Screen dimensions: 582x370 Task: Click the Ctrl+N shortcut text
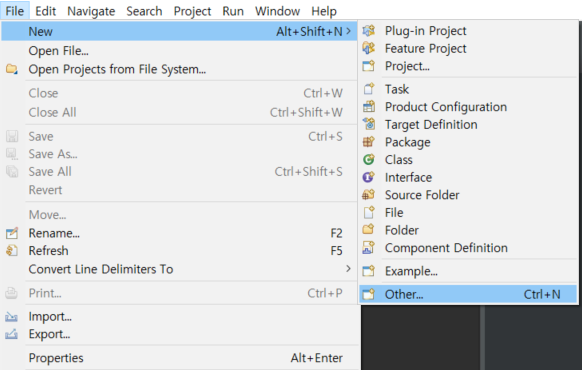[542, 294]
